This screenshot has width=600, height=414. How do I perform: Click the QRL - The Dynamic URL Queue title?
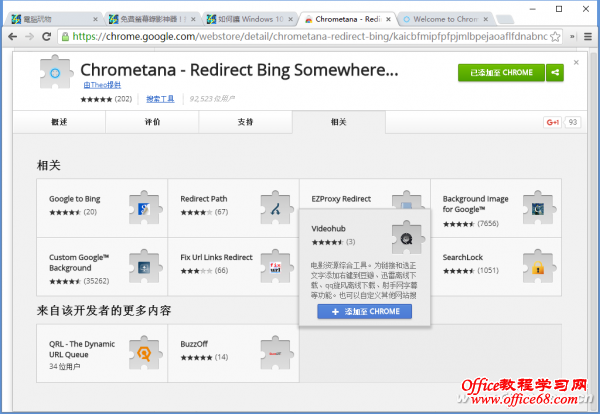(x=82, y=349)
